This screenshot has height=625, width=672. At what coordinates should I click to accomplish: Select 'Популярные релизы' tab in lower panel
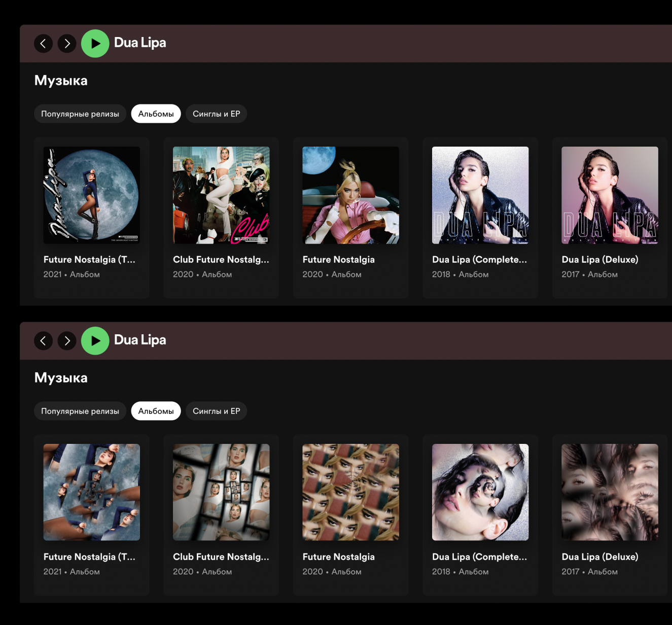[80, 411]
